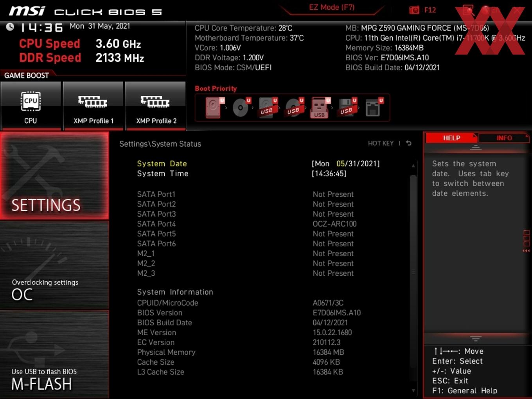Select hard disk icon in Boot Priority
Screen dimensions: 532x399
coord(214,108)
